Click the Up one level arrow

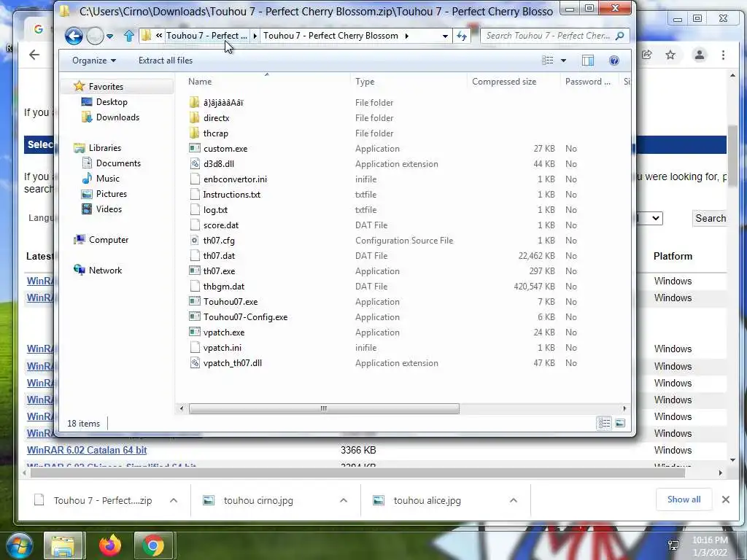tap(128, 36)
